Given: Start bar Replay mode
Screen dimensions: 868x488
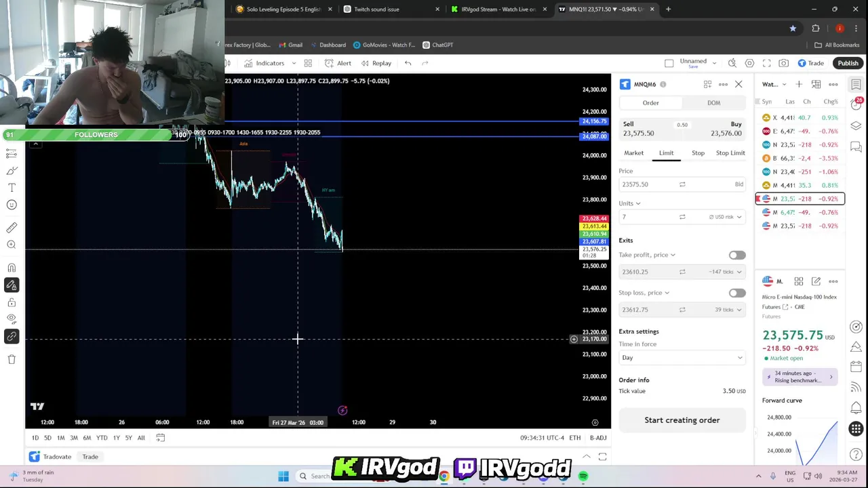Looking at the screenshot, I should tap(376, 63).
